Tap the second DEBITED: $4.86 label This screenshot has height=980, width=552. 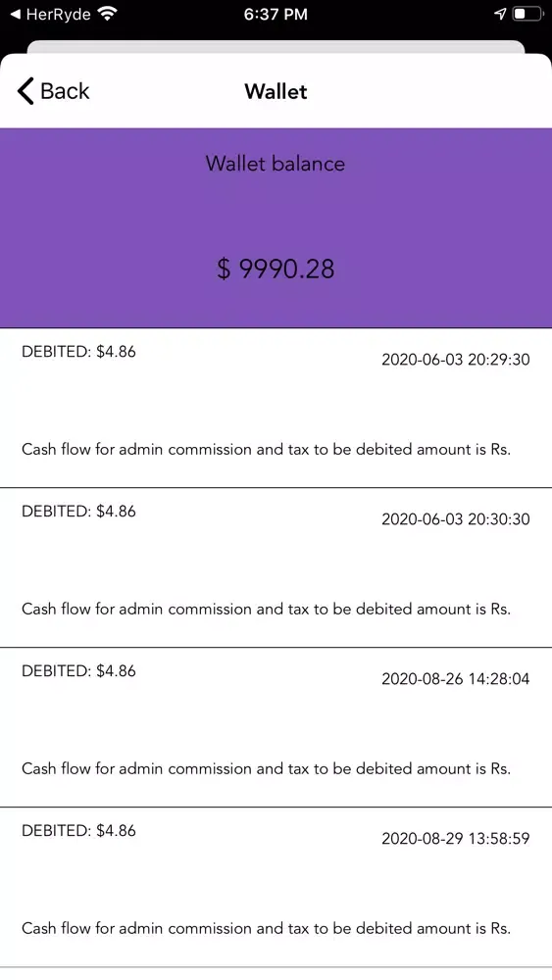pos(78,512)
